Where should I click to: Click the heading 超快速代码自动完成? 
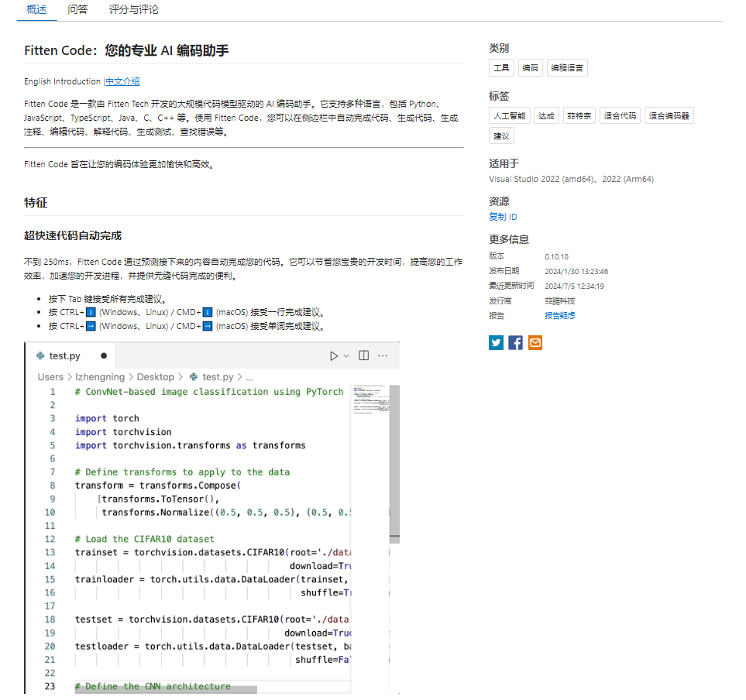pos(73,236)
